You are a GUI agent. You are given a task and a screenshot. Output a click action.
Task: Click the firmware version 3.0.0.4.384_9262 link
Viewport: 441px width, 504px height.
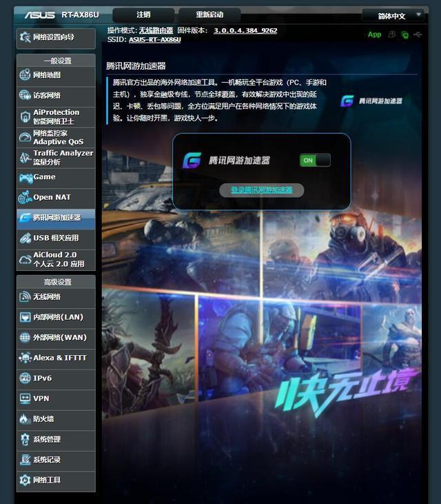tap(245, 30)
